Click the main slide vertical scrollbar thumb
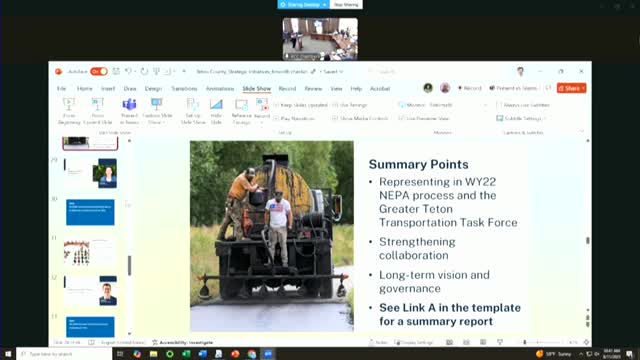640x360 pixels. [x=588, y=240]
